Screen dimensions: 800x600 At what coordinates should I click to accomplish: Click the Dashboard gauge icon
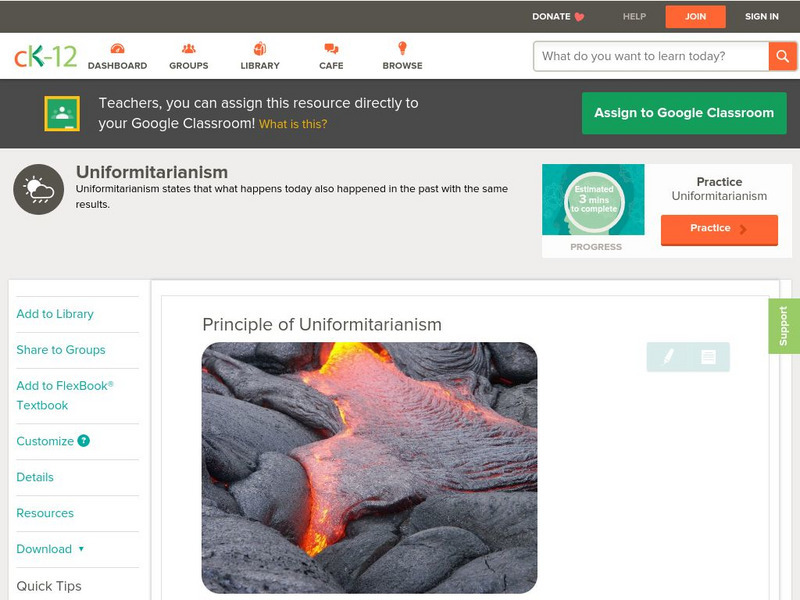tap(117, 48)
